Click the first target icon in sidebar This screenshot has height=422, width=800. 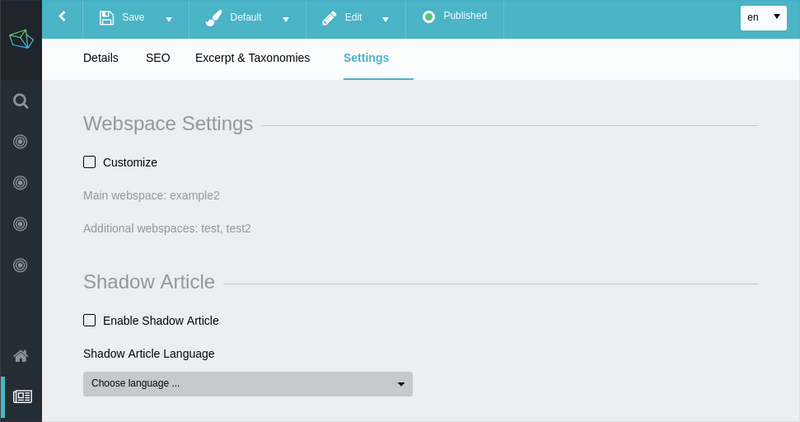pyautogui.click(x=20, y=141)
